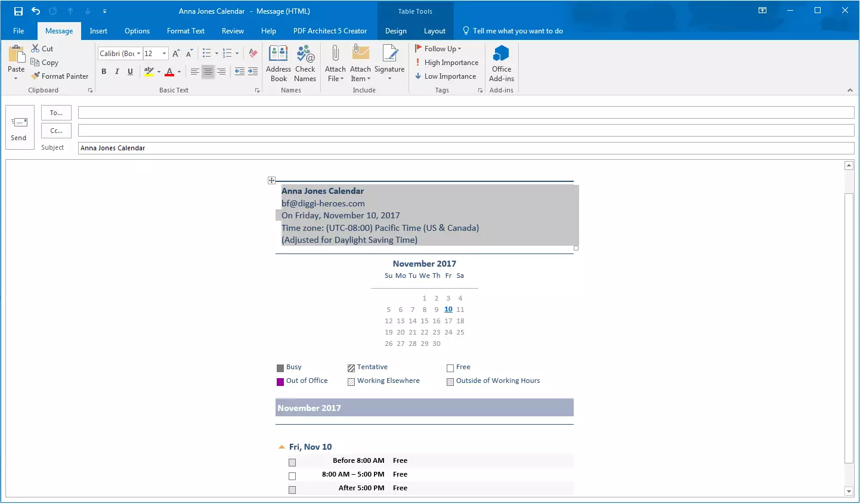Open recipient picker with To... button
Image resolution: width=860 pixels, height=504 pixels.
click(x=56, y=113)
